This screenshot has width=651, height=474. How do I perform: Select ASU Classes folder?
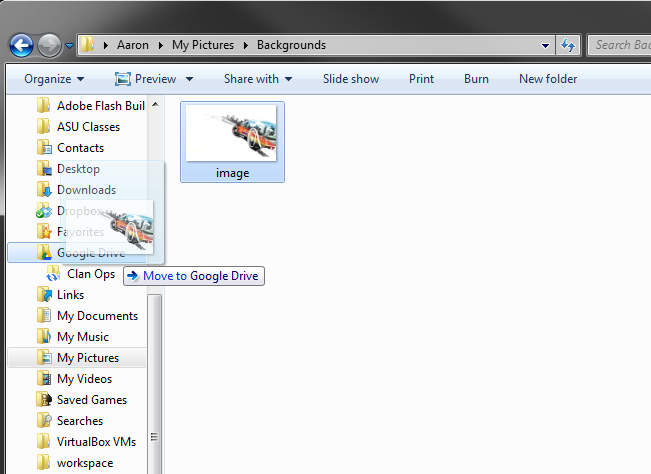pos(88,127)
